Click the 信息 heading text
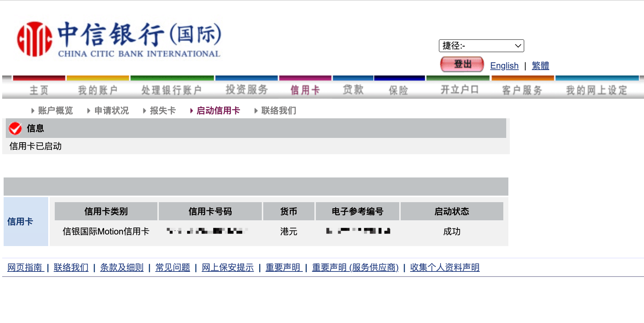 tap(35, 128)
